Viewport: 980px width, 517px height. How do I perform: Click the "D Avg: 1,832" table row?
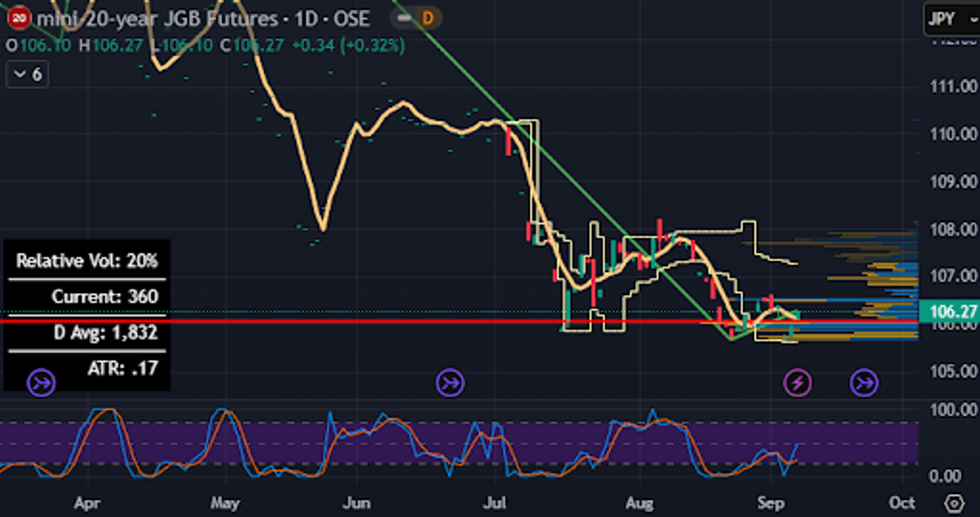click(x=87, y=333)
